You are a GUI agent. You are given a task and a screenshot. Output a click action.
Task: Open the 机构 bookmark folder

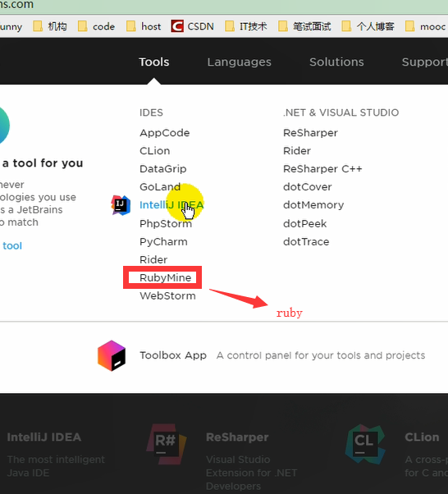coord(50,26)
